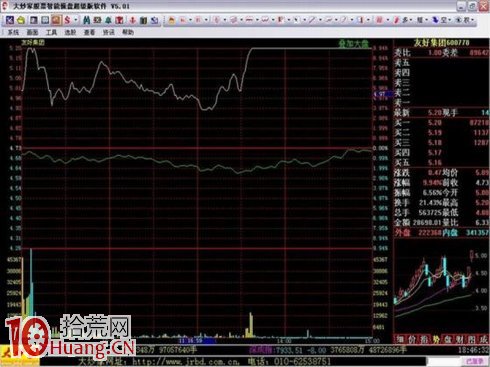The width and height of the screenshot is (490, 367).
Task: Click the 买一 bid row
Action: point(441,123)
